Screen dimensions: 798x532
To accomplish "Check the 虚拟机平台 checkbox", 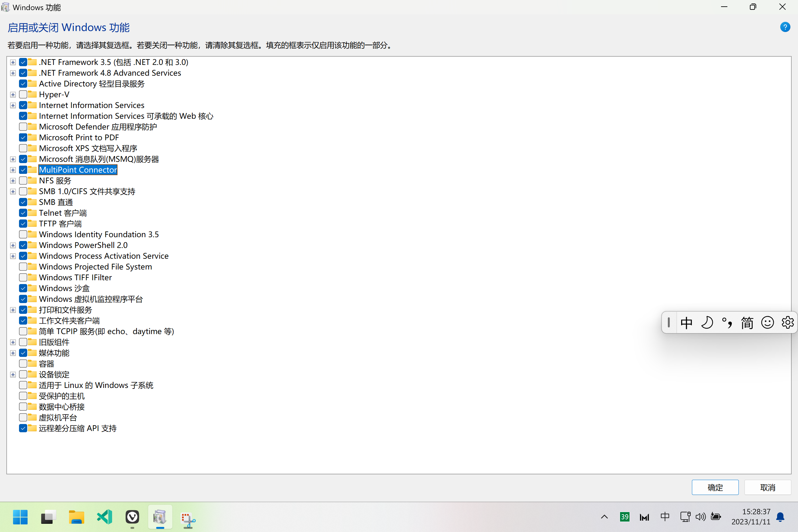I will 23,417.
